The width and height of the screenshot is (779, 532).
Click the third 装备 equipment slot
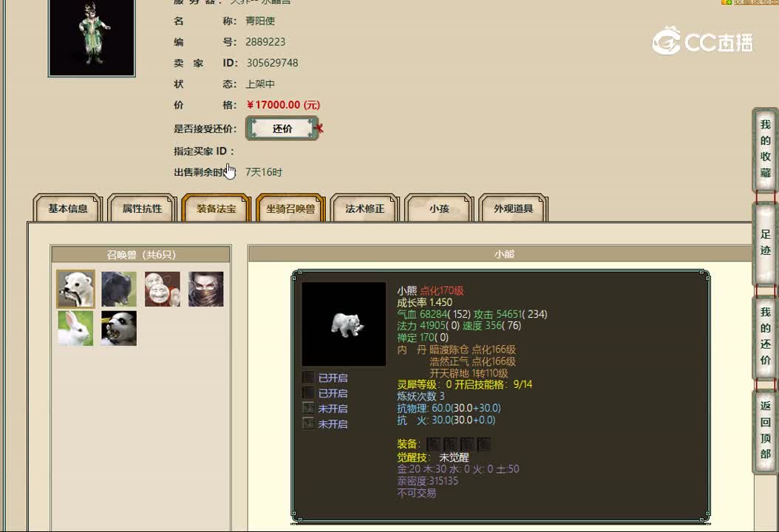(467, 444)
